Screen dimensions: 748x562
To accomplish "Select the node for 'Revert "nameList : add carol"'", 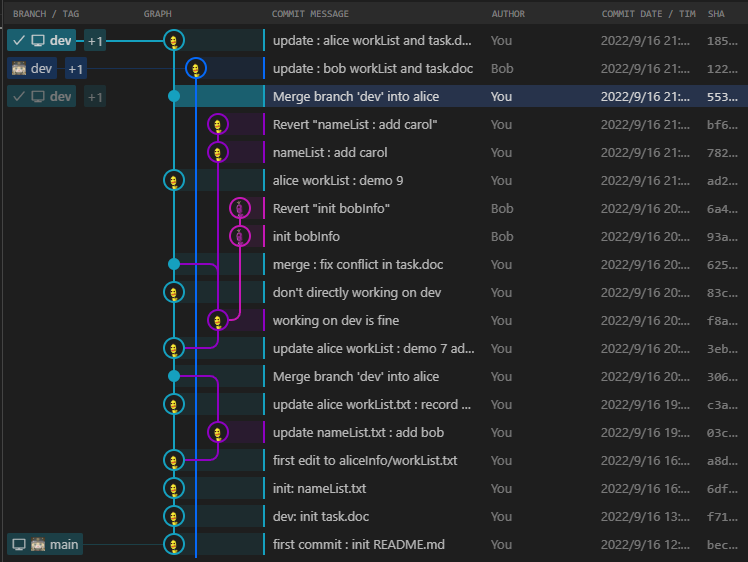I will point(218,124).
